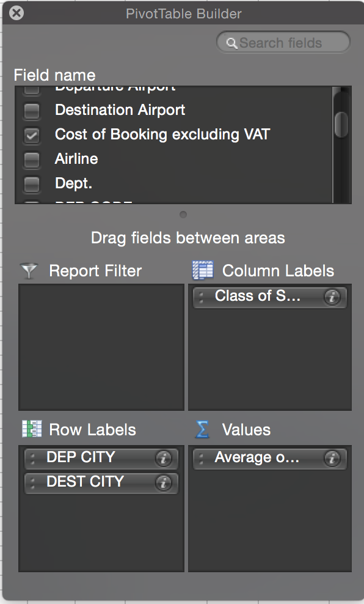Click the grip handle on DEP CITY
364x604 pixels.
(32, 459)
